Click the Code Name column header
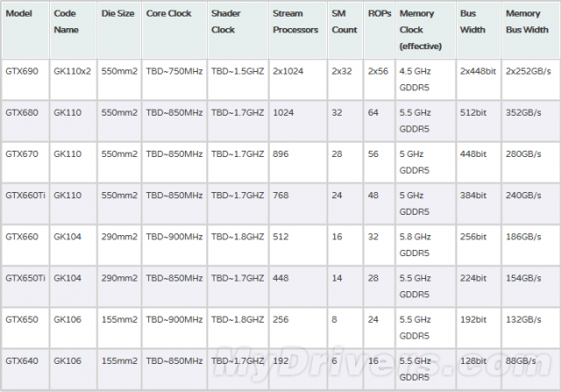 74,30
